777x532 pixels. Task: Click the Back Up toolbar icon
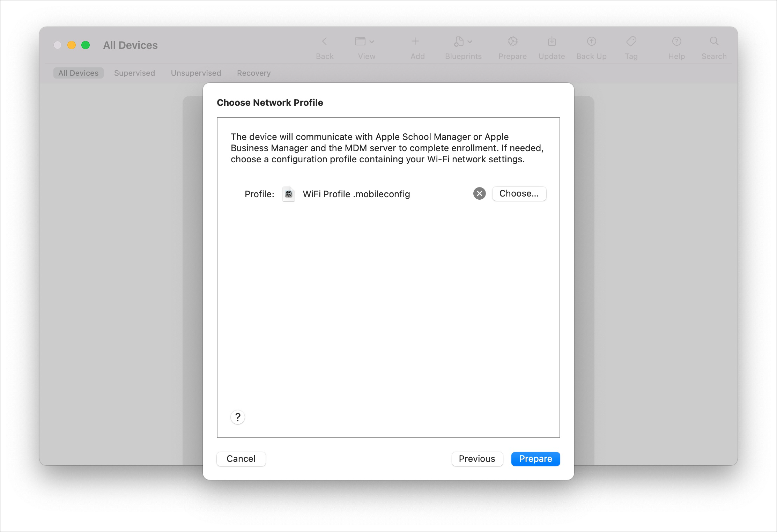pyautogui.click(x=591, y=42)
